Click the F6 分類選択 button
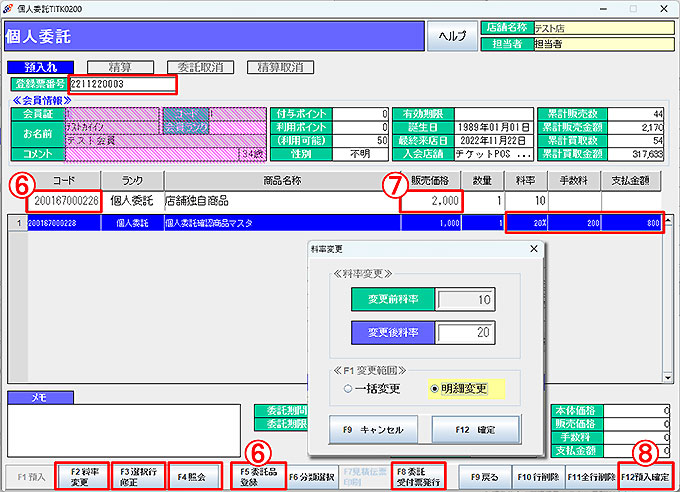The height and width of the screenshot is (492, 680). [x=312, y=477]
